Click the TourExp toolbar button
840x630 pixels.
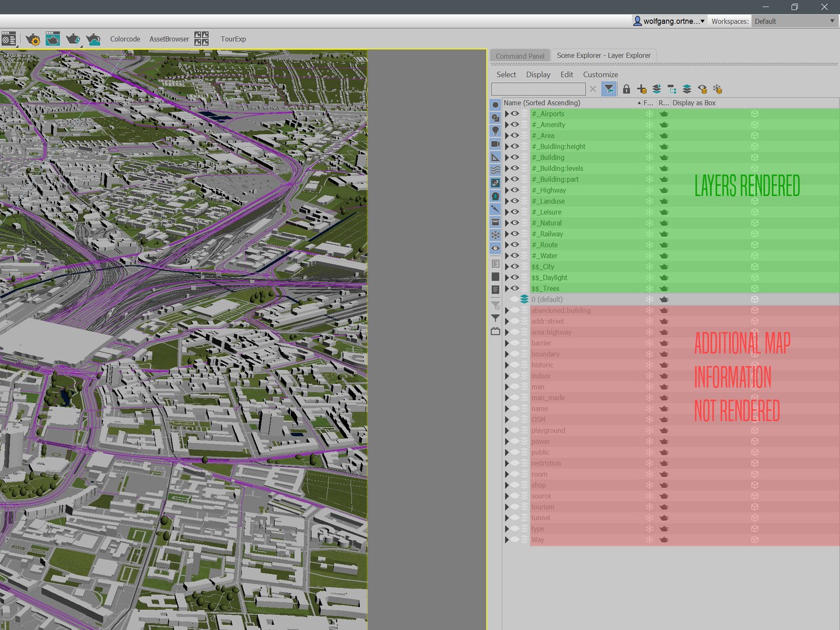click(x=233, y=39)
